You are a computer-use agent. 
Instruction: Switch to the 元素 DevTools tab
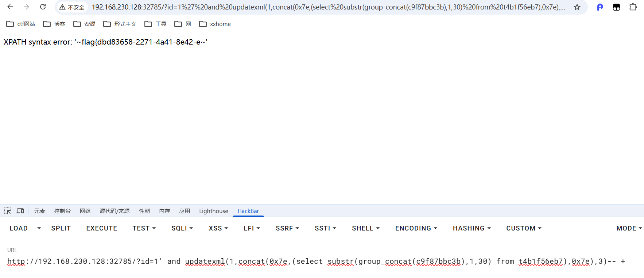click(39, 211)
